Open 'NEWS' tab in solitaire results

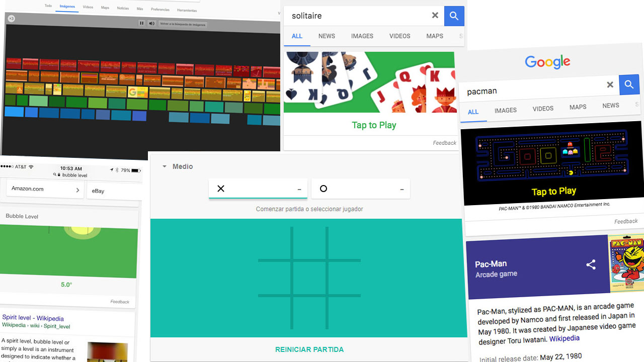[x=327, y=36]
